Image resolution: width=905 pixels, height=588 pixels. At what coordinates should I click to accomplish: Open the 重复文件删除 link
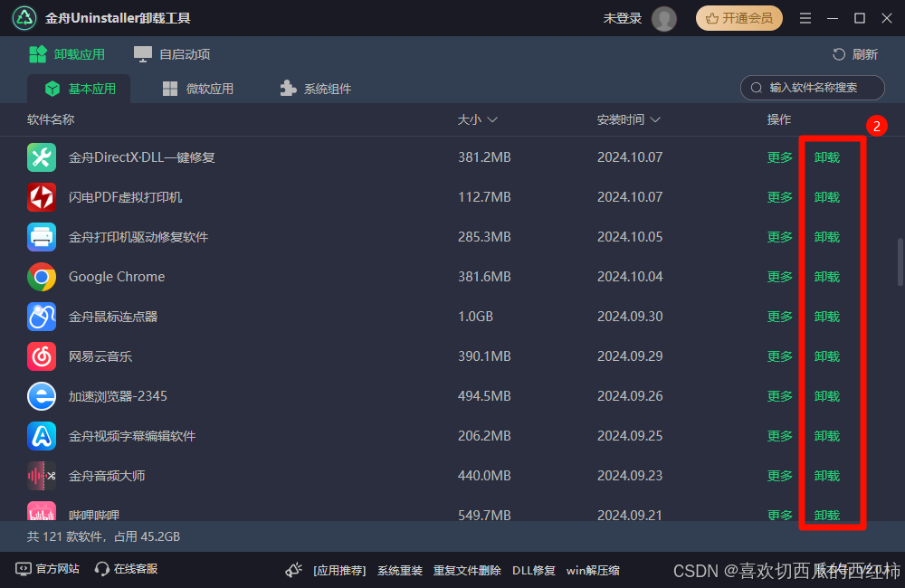click(x=467, y=571)
